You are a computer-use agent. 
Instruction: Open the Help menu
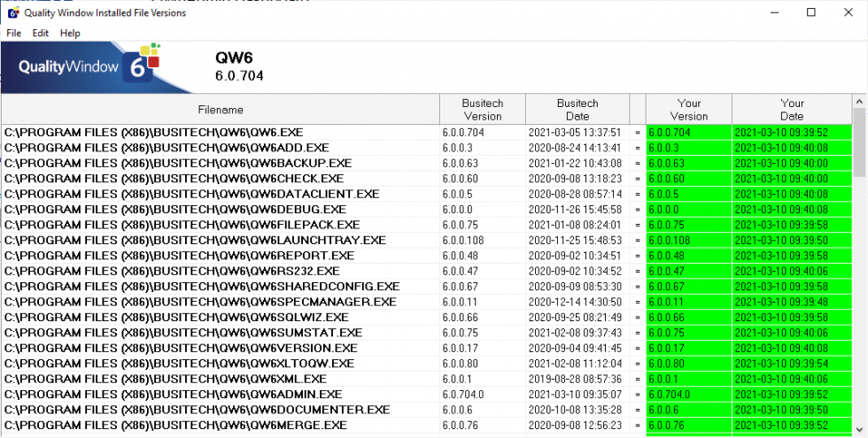coord(70,34)
